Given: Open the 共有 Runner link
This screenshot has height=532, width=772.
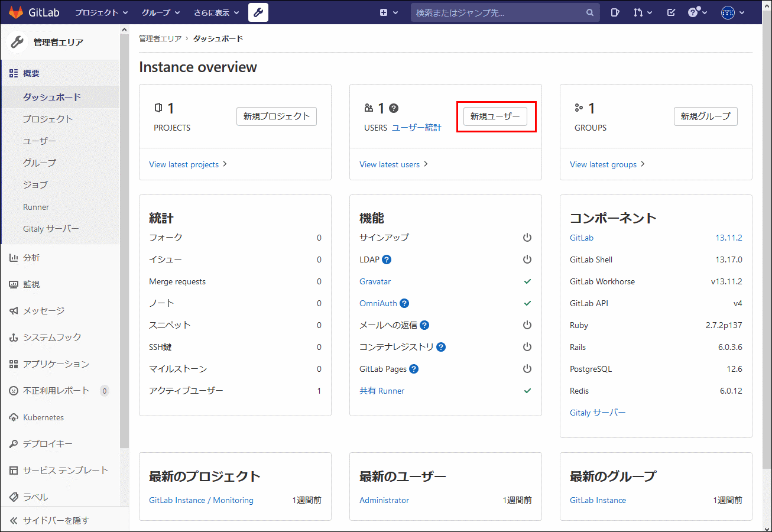Looking at the screenshot, I should 382,391.
